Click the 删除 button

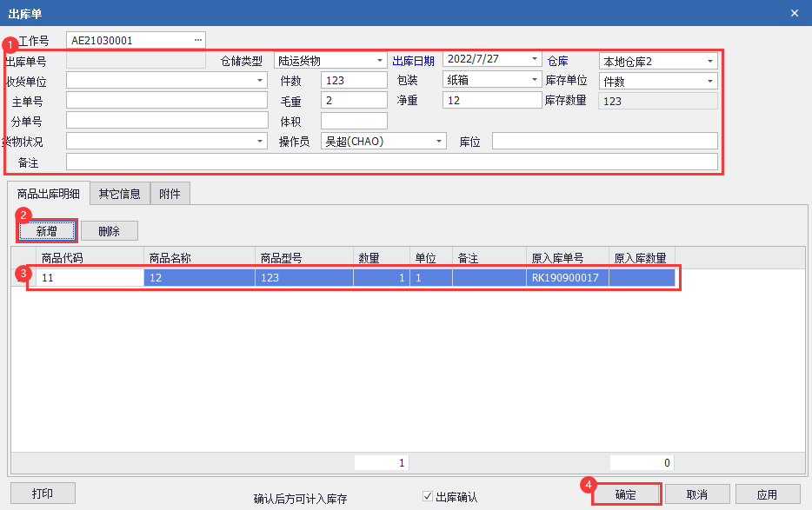(110, 230)
